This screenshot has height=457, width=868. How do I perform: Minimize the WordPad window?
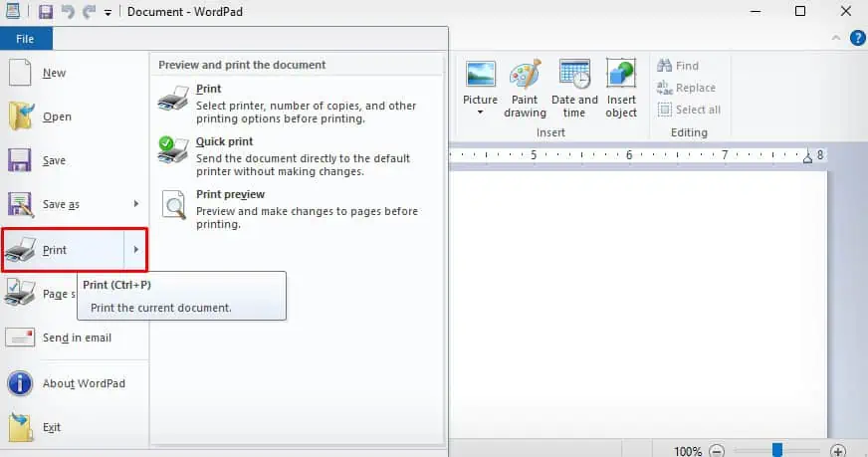756,11
